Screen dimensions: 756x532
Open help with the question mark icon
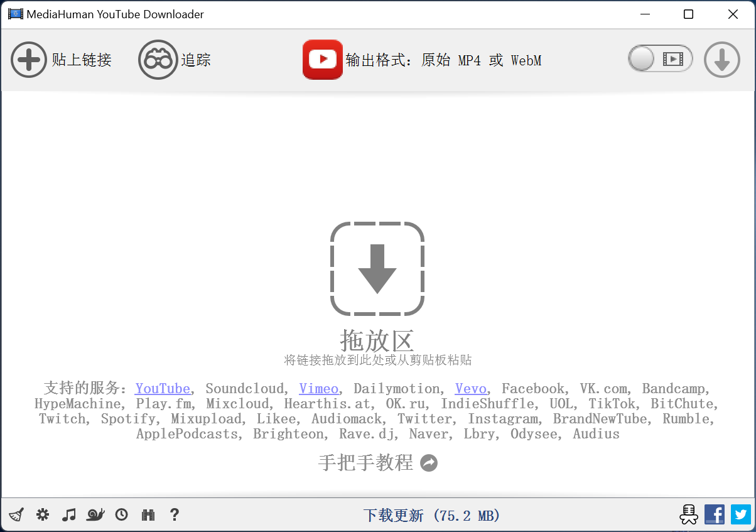click(175, 515)
